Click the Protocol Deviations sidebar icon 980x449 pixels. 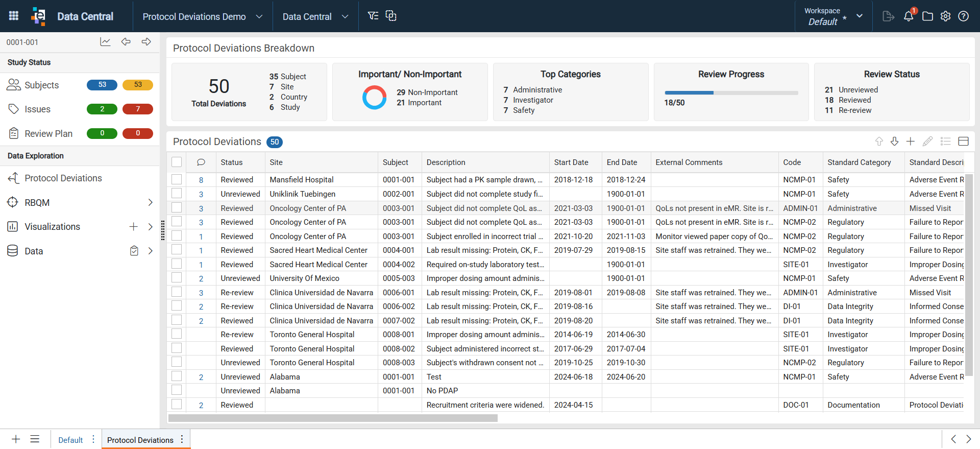[13, 178]
